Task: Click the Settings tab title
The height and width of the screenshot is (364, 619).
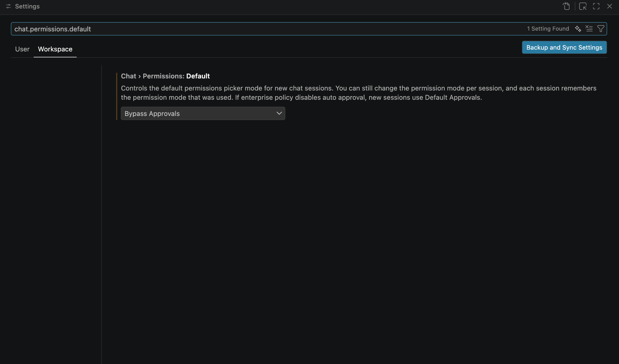Action: pyautogui.click(x=27, y=6)
